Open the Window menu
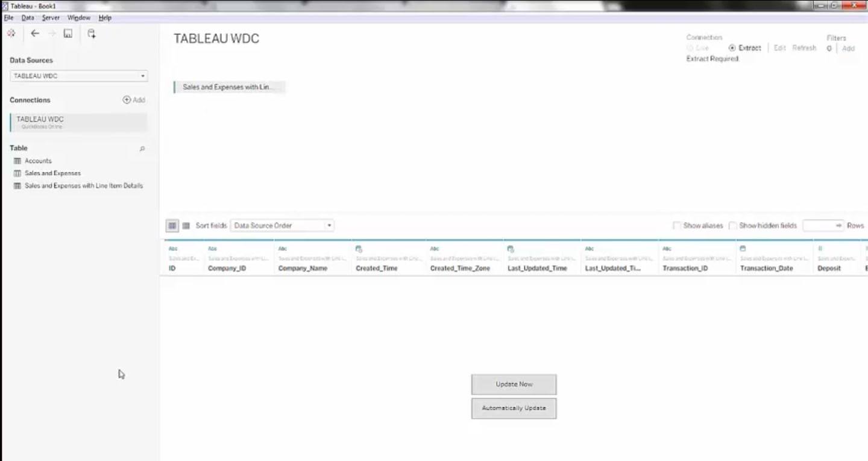868x461 pixels. (x=78, y=18)
